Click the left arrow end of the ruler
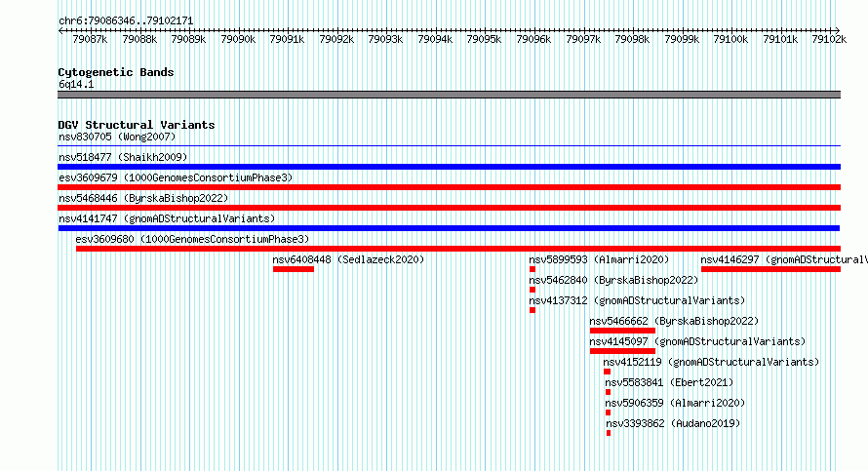 click(60, 30)
